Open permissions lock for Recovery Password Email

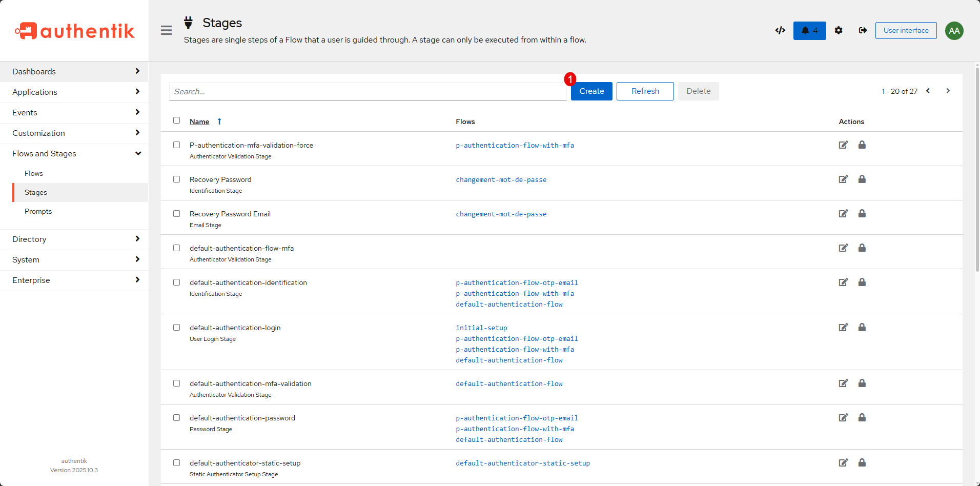tap(862, 214)
